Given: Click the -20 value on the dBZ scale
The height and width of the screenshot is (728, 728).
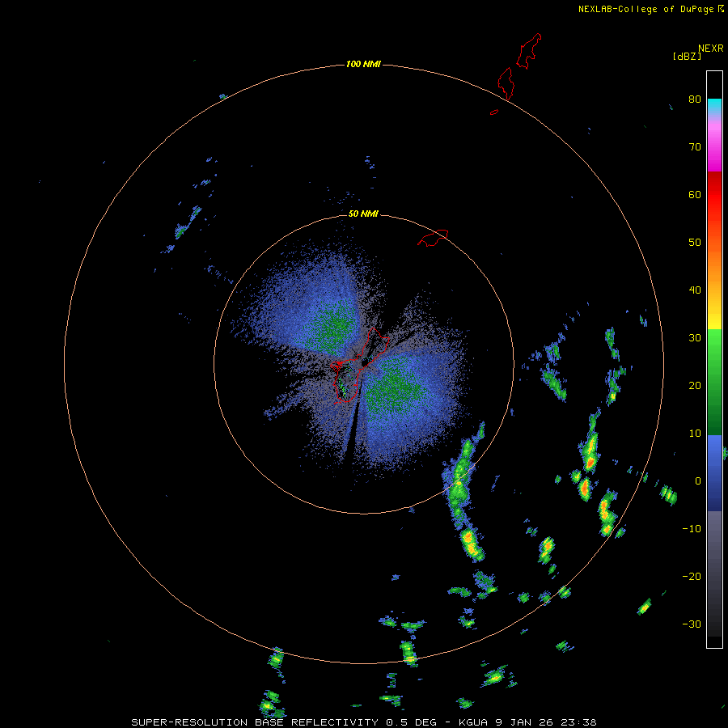Looking at the screenshot, I should pos(692,577).
